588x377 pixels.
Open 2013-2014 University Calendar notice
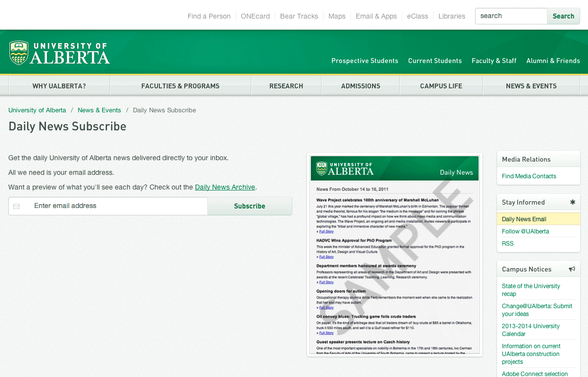point(531,330)
